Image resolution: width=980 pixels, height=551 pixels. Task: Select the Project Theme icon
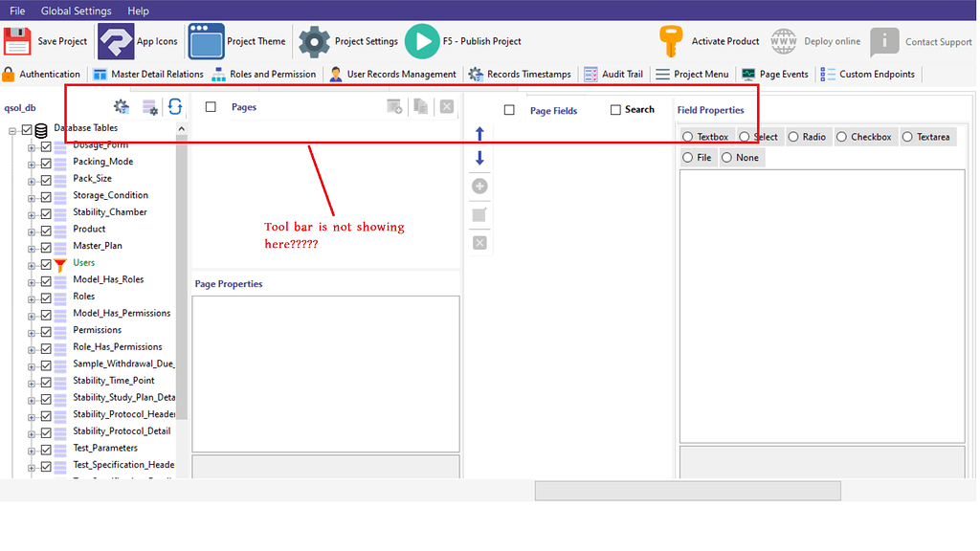click(206, 41)
